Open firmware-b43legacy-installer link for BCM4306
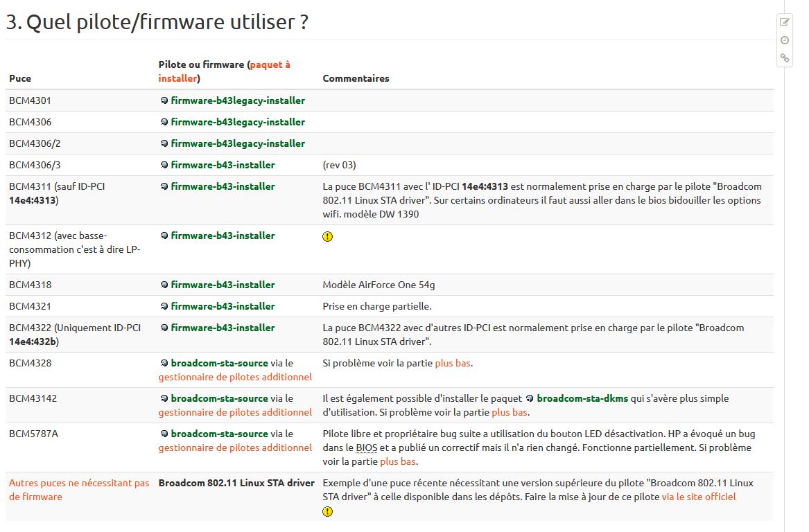Image resolution: width=809 pixels, height=532 pixels. pos(238,122)
